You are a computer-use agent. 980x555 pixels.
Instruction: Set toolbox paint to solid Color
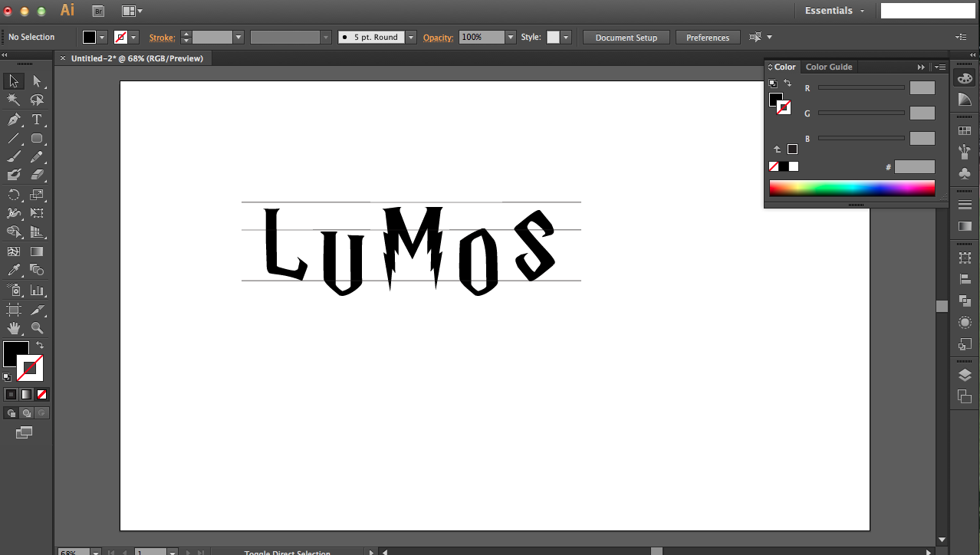click(x=11, y=394)
